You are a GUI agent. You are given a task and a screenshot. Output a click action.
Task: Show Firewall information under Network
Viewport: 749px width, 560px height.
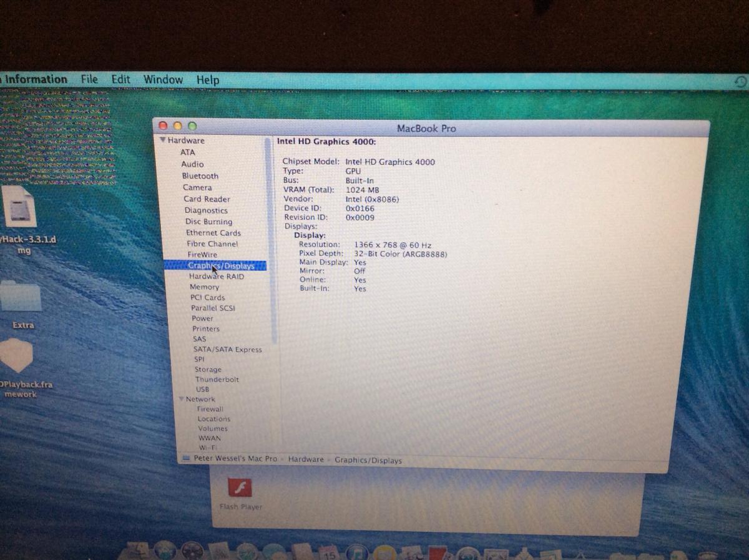[x=210, y=410]
